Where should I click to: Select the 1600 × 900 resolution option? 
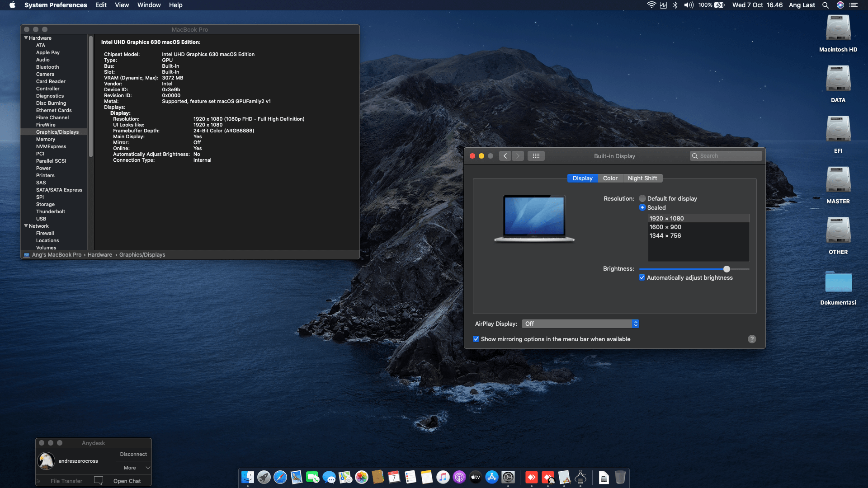tap(665, 227)
